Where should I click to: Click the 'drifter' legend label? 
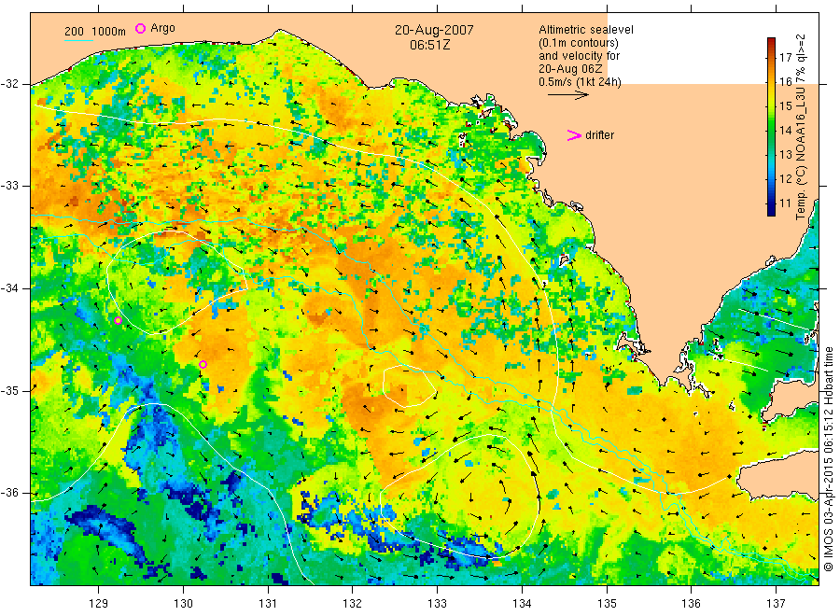(599, 135)
